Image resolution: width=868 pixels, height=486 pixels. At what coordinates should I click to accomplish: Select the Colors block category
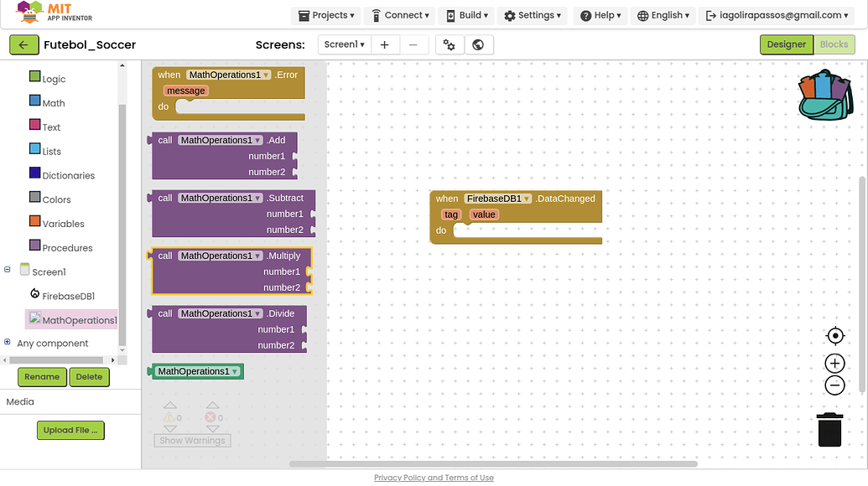(x=56, y=199)
